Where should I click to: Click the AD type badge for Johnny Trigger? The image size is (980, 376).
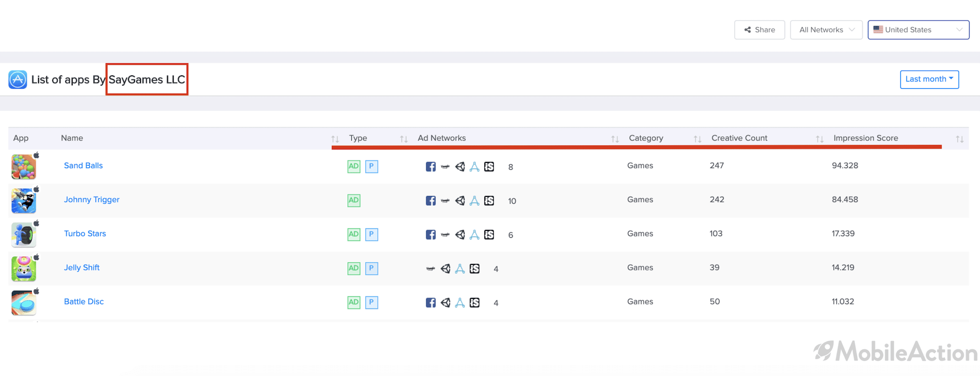click(x=354, y=200)
